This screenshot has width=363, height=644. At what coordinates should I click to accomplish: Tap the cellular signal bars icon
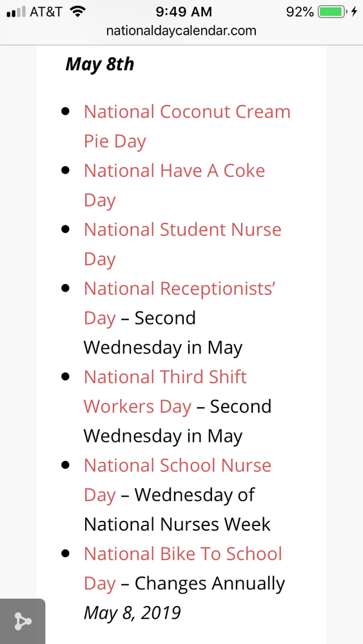click(x=16, y=12)
